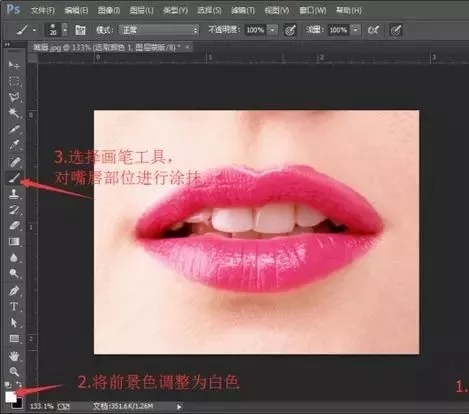The width and height of the screenshot is (469, 414).
Task: Select the Eraser tool
Action: (x=14, y=226)
